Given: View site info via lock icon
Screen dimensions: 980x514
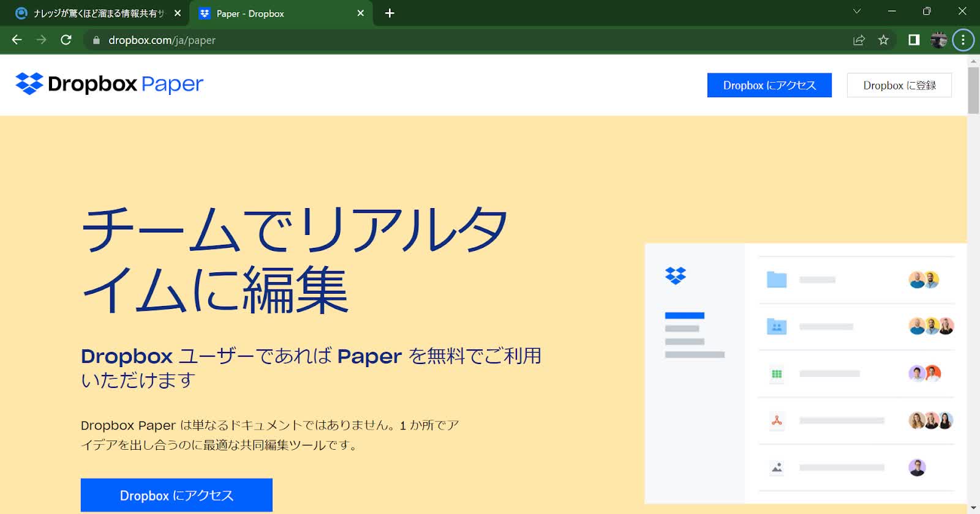Looking at the screenshot, I should coord(96,40).
